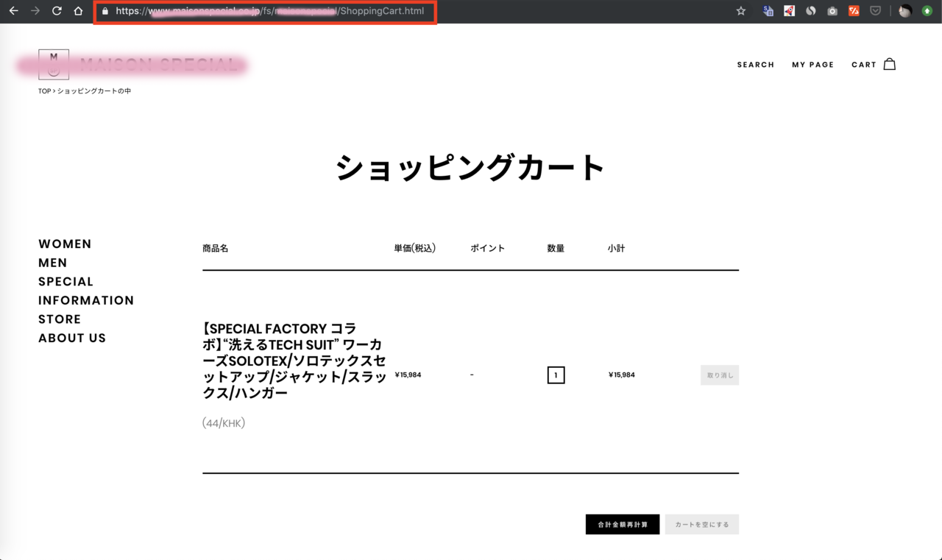Open the blue S extension icon
Image resolution: width=942 pixels, height=560 pixels.
(768, 11)
